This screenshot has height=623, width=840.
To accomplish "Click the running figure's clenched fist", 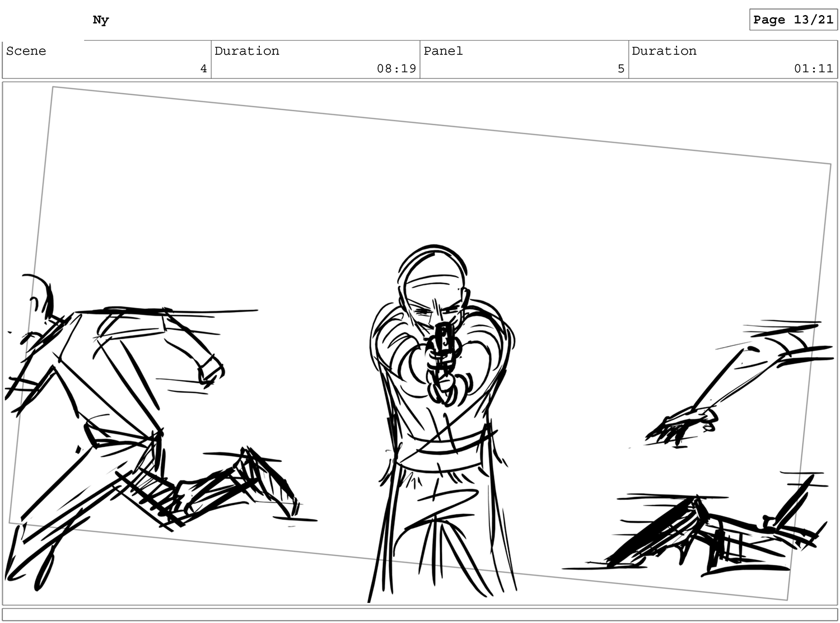I will (210, 368).
